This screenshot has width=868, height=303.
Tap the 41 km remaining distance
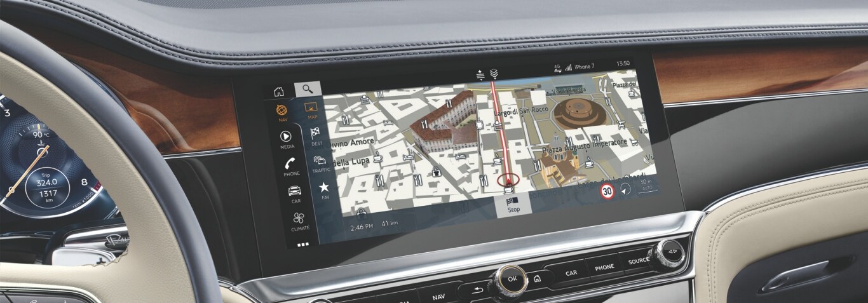[x=390, y=224]
